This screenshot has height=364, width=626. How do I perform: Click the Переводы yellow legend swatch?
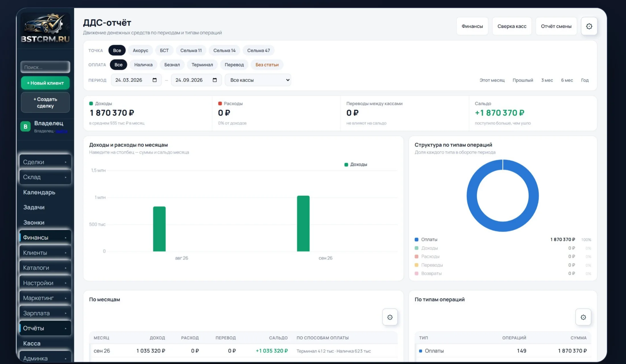(x=416, y=265)
